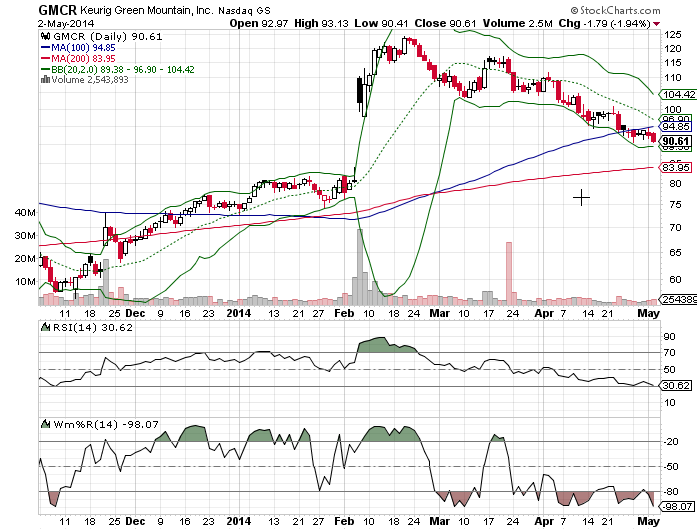Click the Nasdaq GS exchange label

pyautogui.click(x=244, y=11)
